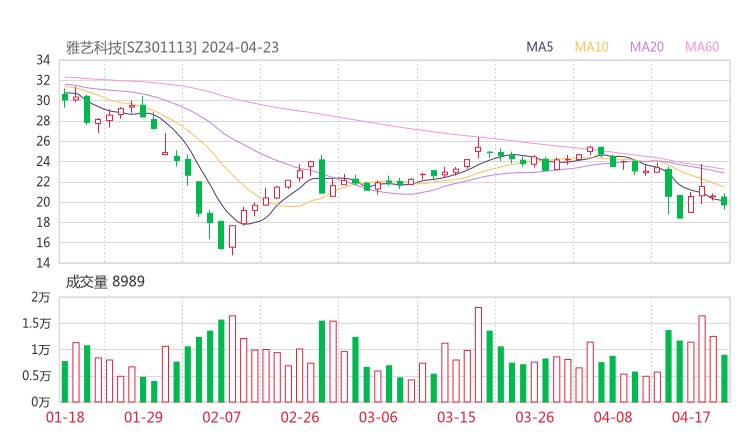This screenshot has height=440, width=740.
Task: Click the 成交量 8989 volume label
Action: point(105,282)
